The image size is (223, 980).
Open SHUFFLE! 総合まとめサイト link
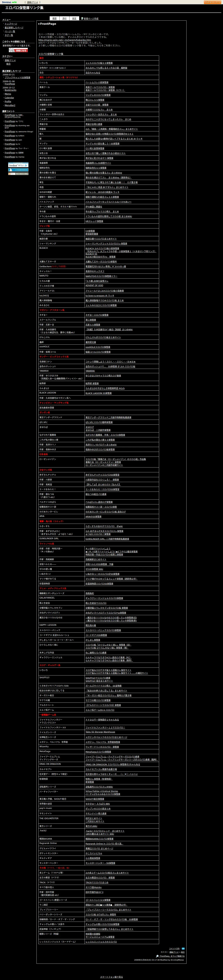pyautogui.click(x=99, y=681)
